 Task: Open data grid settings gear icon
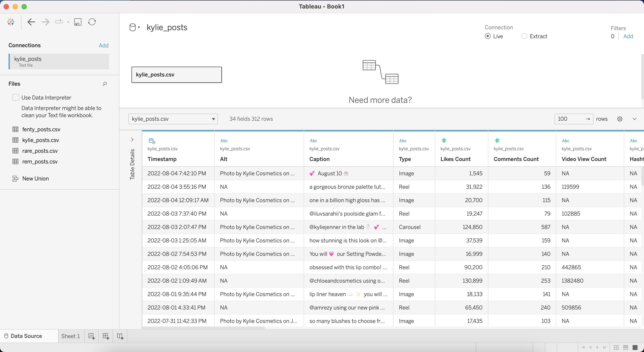coord(620,119)
